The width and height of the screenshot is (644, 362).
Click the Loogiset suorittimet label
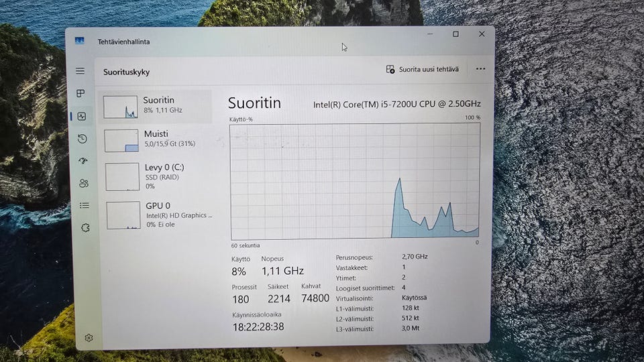[365, 288]
